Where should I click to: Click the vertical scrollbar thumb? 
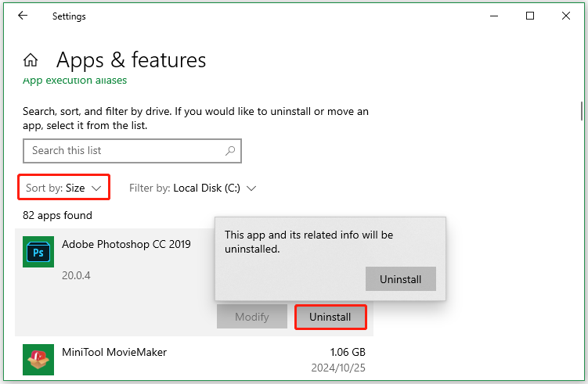pos(582,111)
